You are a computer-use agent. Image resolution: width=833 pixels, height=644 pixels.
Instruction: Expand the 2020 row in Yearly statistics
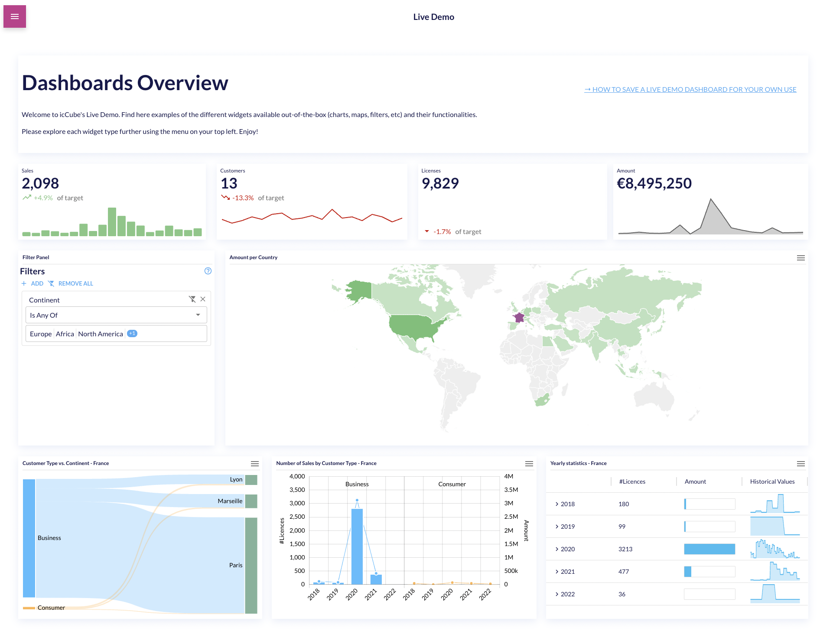coord(557,549)
